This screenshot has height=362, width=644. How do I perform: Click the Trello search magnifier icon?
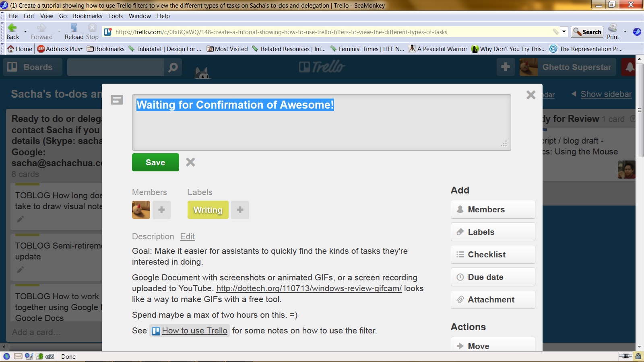[x=173, y=67]
